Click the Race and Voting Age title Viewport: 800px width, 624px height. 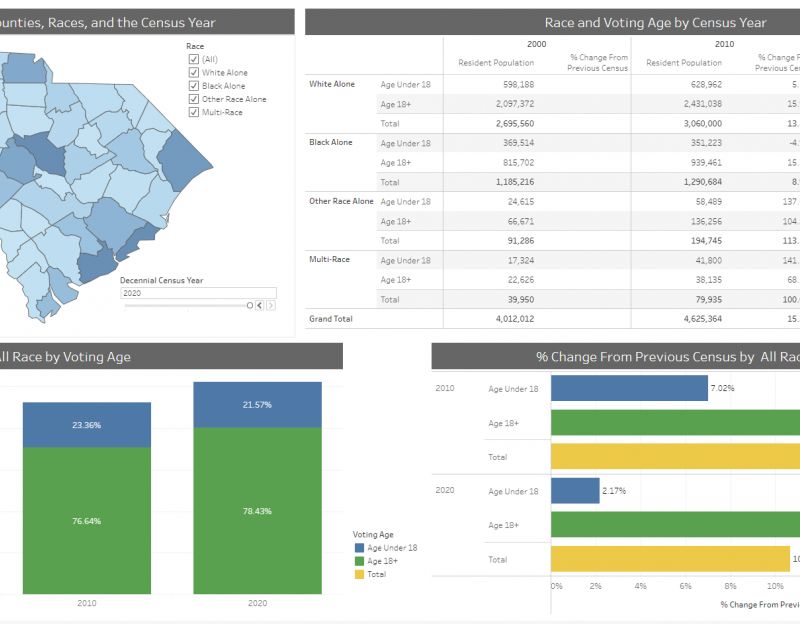click(655, 22)
